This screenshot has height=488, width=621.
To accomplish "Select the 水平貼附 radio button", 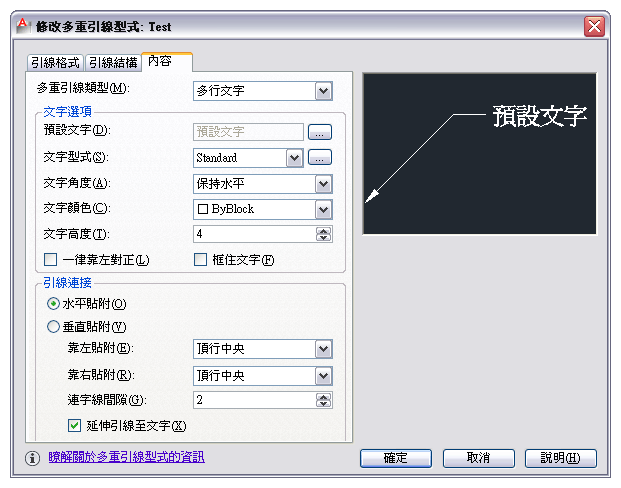I will pos(53,304).
